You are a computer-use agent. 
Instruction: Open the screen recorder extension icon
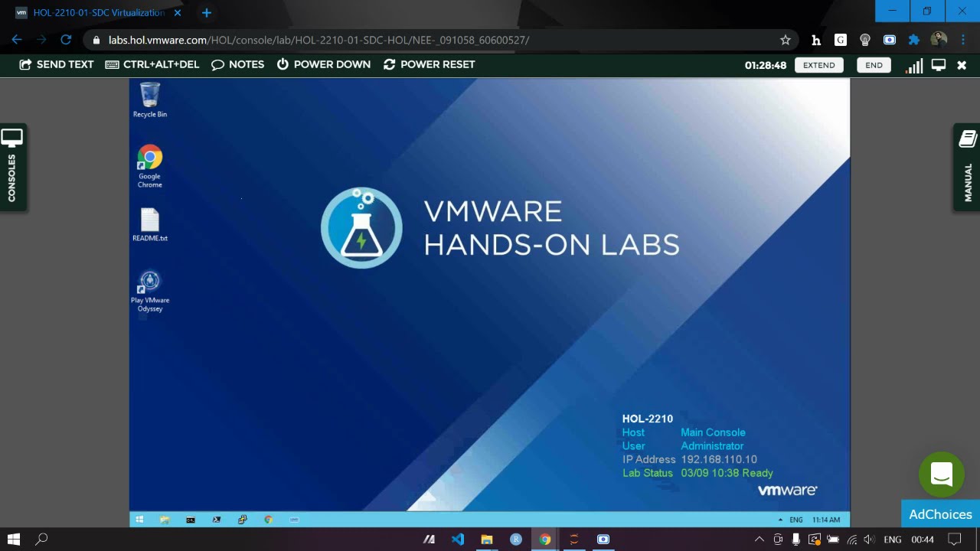coord(890,40)
